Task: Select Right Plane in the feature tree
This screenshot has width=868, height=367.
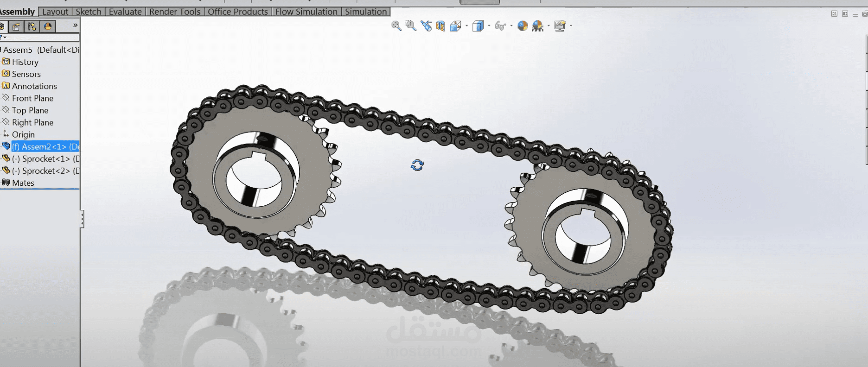Action: click(32, 122)
